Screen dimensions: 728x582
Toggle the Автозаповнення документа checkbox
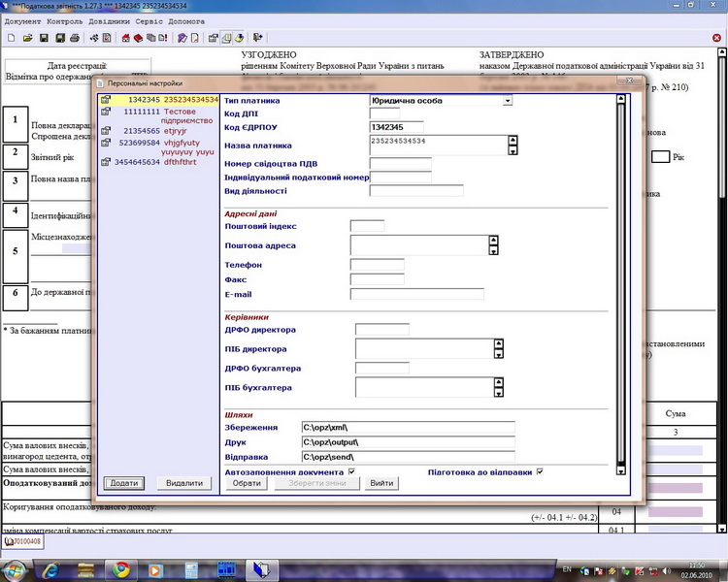point(352,471)
